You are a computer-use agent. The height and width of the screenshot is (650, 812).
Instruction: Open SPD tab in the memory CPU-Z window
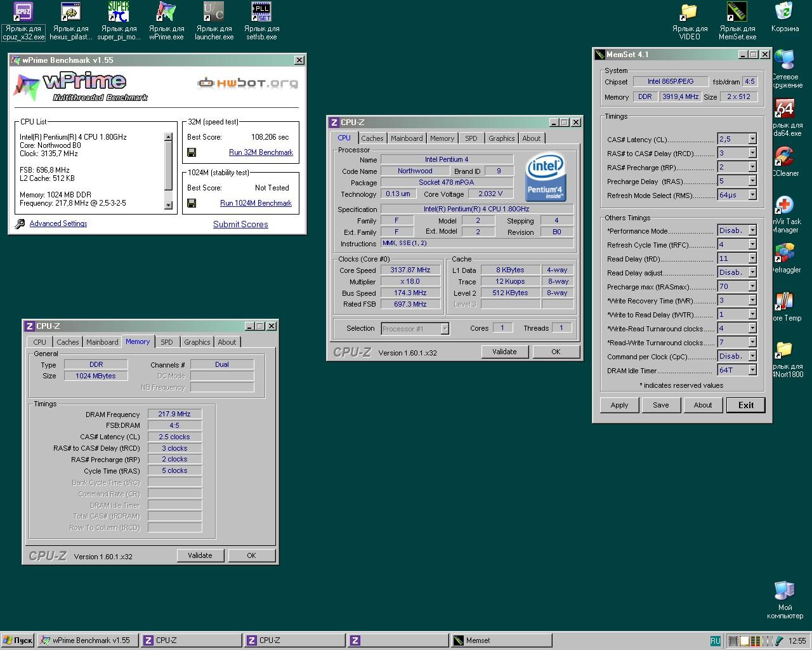coord(166,342)
